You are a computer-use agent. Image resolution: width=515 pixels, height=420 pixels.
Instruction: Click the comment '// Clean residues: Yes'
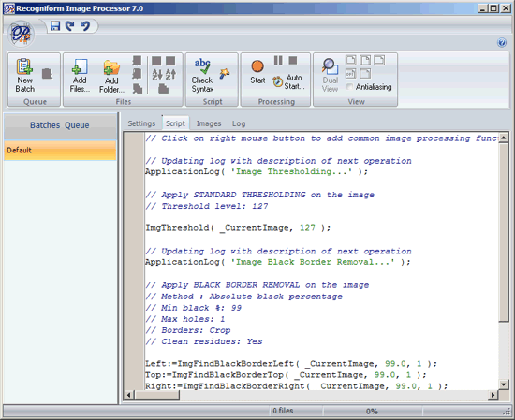click(x=204, y=341)
